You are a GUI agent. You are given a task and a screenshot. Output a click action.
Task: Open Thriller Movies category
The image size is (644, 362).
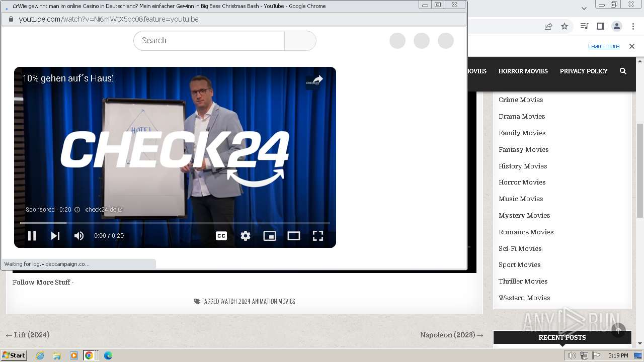[523, 282]
